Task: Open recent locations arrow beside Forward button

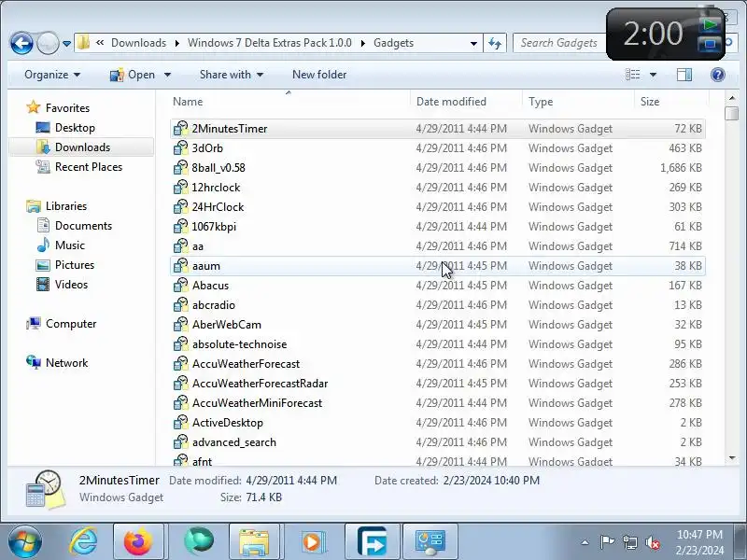Action: [66, 43]
